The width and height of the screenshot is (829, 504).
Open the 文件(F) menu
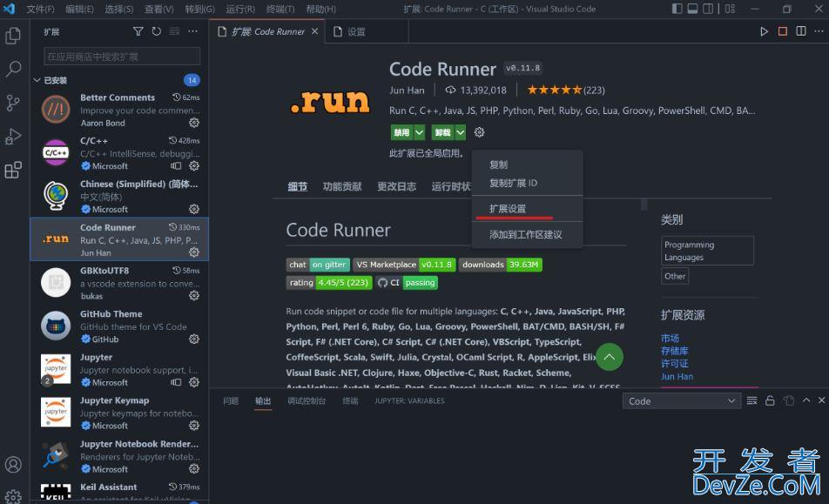(40, 9)
